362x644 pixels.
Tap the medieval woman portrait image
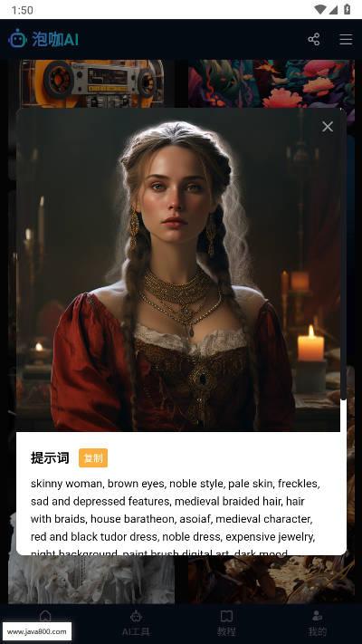click(x=178, y=270)
